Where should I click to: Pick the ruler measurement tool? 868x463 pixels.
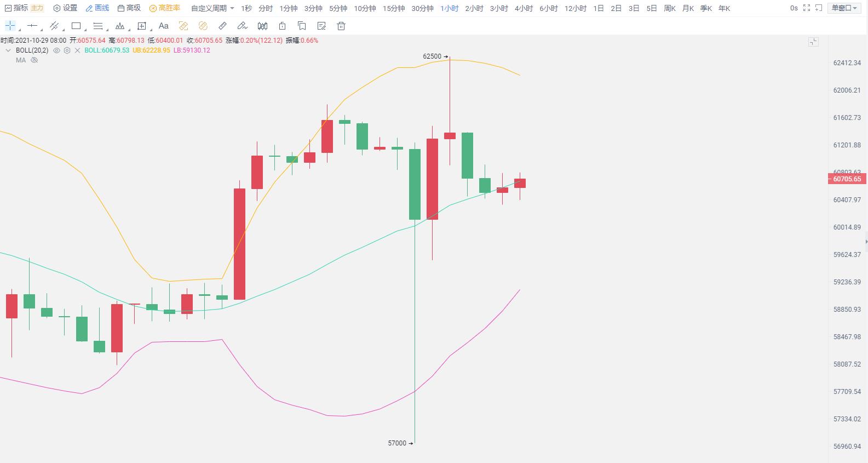coord(222,26)
